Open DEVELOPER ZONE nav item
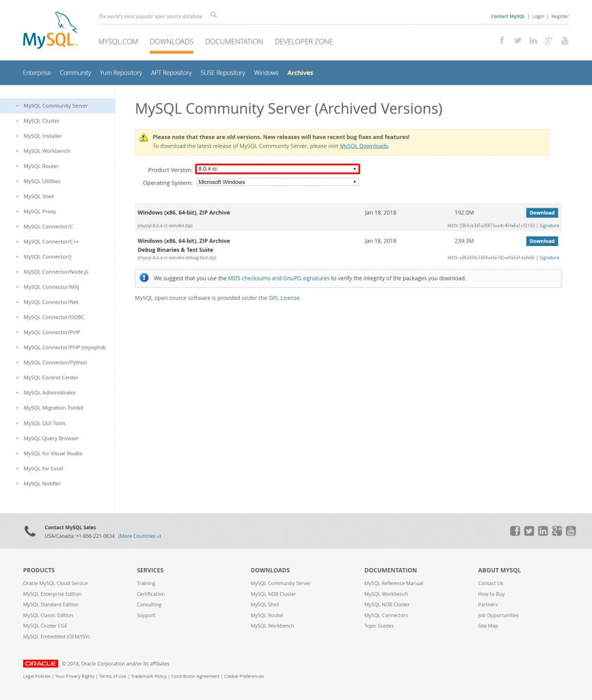Image resolution: width=592 pixels, height=700 pixels. [304, 42]
